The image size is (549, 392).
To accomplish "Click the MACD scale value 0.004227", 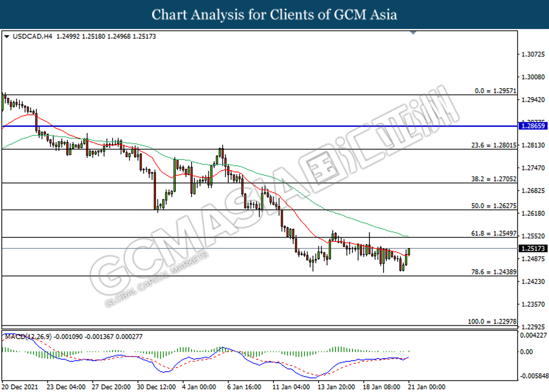I will pos(533,335).
